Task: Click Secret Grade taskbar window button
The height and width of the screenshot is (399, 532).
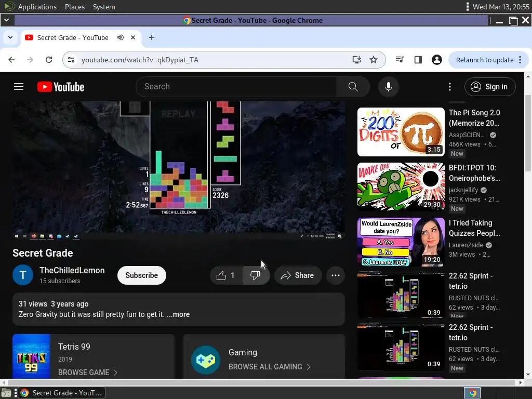Action: click(61, 393)
